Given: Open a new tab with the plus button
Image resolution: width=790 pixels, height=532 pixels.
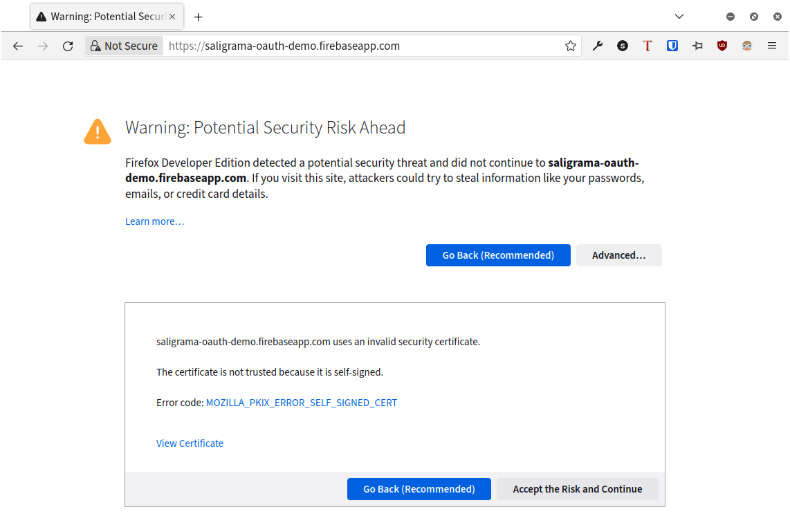Looking at the screenshot, I should (x=198, y=17).
